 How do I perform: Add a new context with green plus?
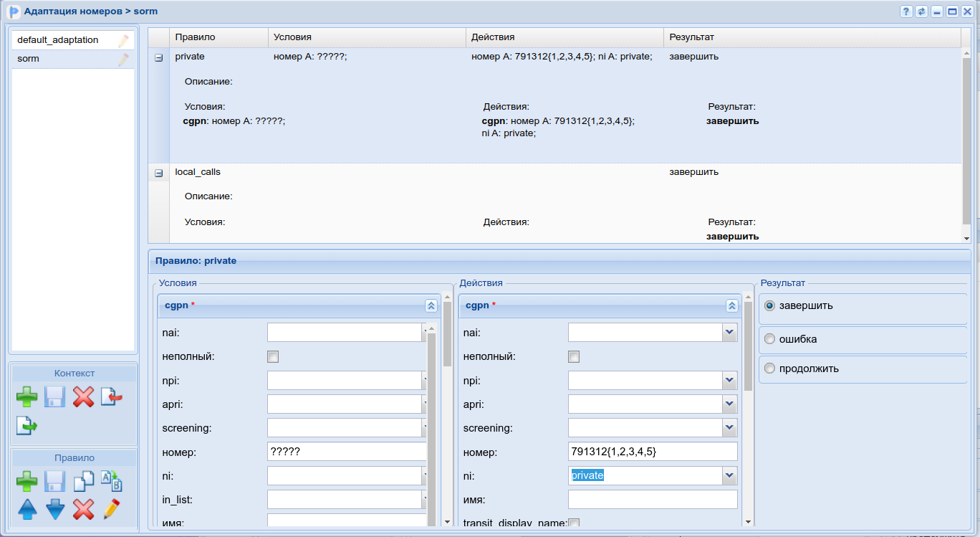[27, 396]
